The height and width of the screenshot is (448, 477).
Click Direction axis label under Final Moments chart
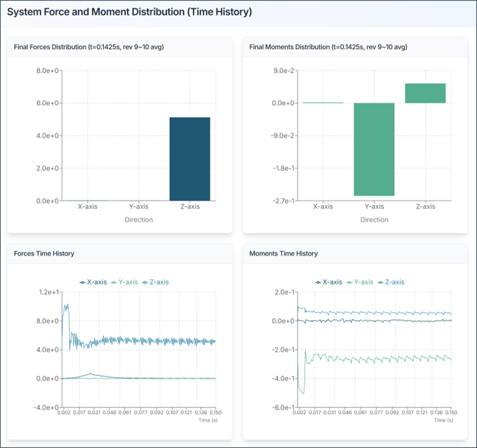(374, 219)
